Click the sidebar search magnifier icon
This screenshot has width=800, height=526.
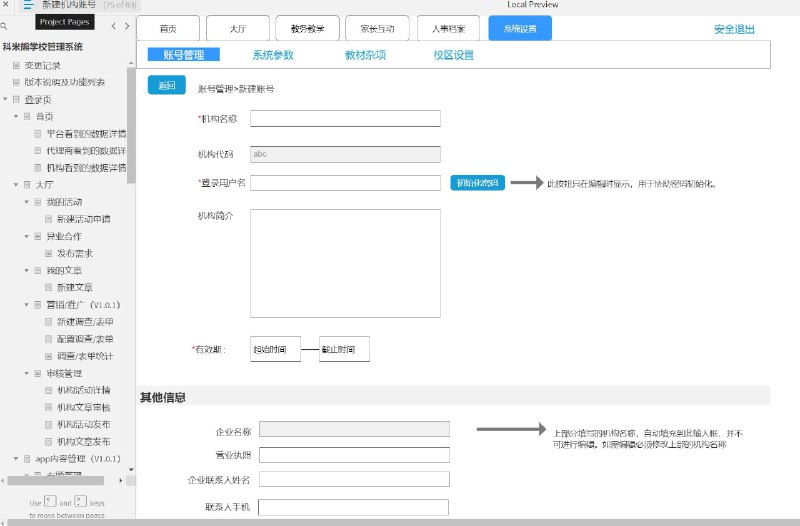(x=4, y=26)
